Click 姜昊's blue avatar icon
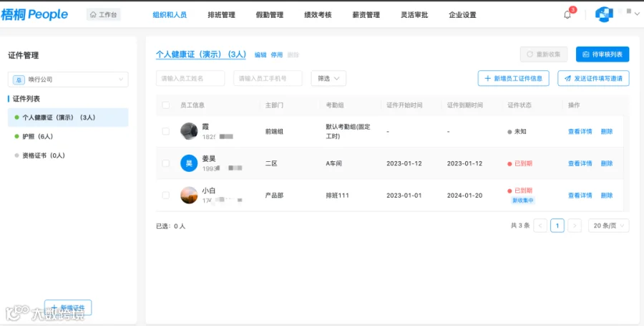 tap(189, 163)
